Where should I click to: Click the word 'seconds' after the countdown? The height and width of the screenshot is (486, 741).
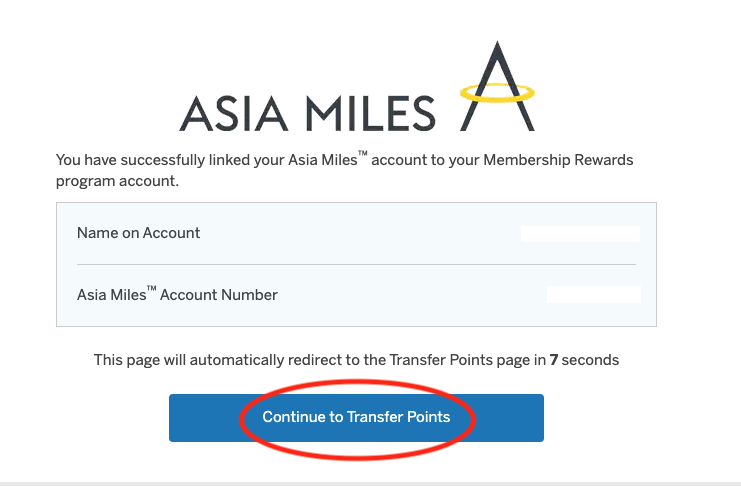590,360
